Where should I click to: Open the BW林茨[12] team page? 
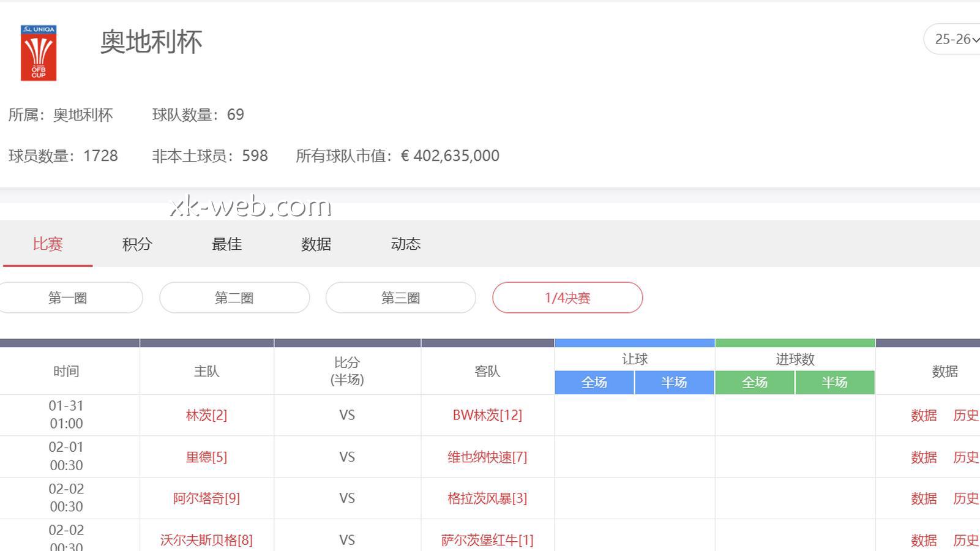487,415
